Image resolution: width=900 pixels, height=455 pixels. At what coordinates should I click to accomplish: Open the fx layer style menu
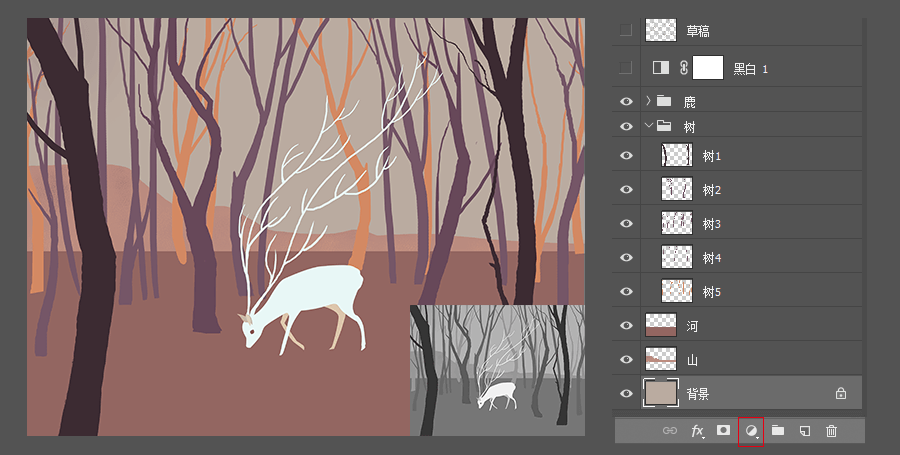pyautogui.click(x=697, y=431)
